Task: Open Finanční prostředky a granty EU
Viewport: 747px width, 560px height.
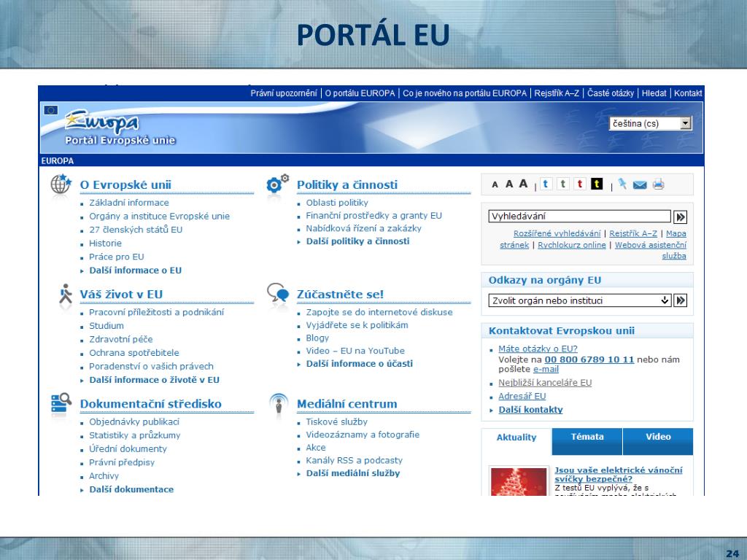Action: coord(374,216)
